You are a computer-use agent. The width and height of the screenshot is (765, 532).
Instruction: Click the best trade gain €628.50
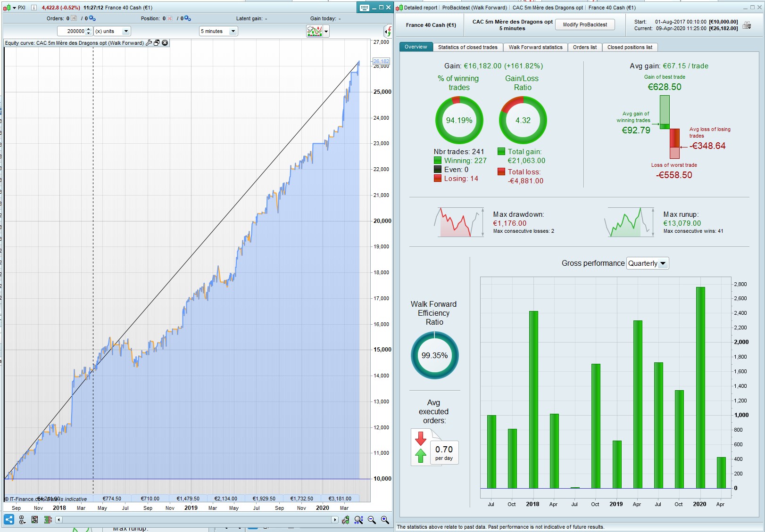pos(665,87)
